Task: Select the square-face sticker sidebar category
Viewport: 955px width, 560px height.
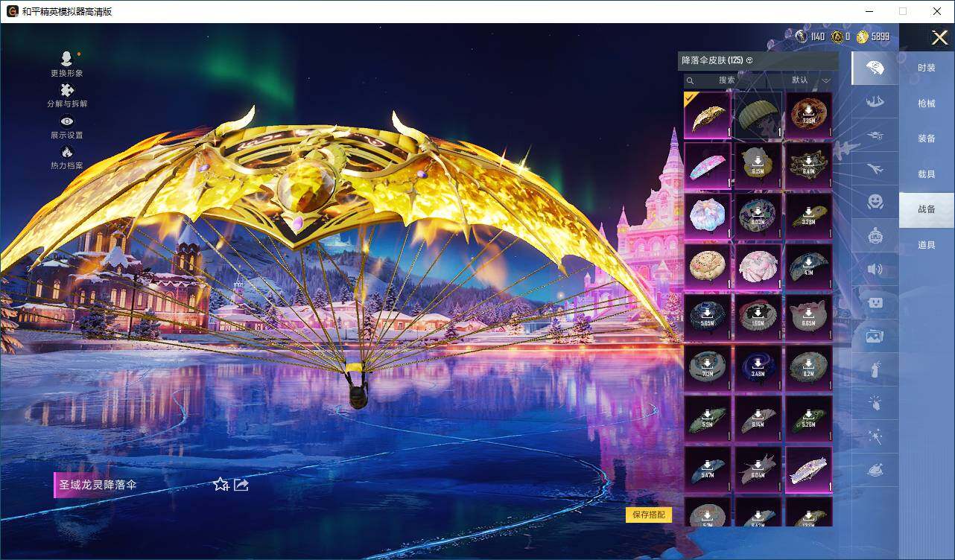Action: tap(875, 303)
